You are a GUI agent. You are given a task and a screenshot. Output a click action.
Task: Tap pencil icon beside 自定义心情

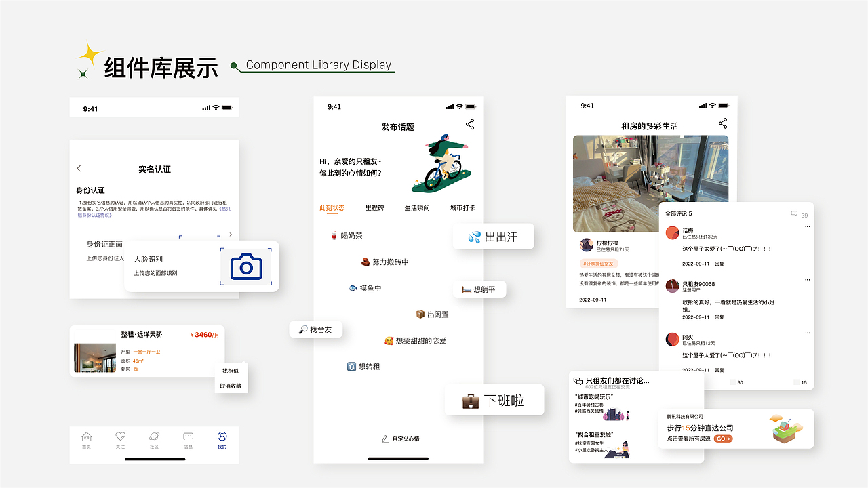(x=385, y=439)
